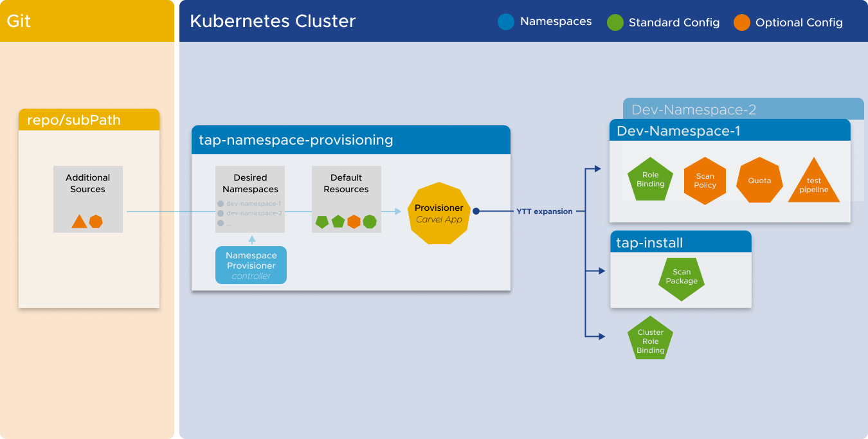The width and height of the screenshot is (868, 439).
Task: Click the 'Default Resources' label
Action: pyautogui.click(x=346, y=183)
